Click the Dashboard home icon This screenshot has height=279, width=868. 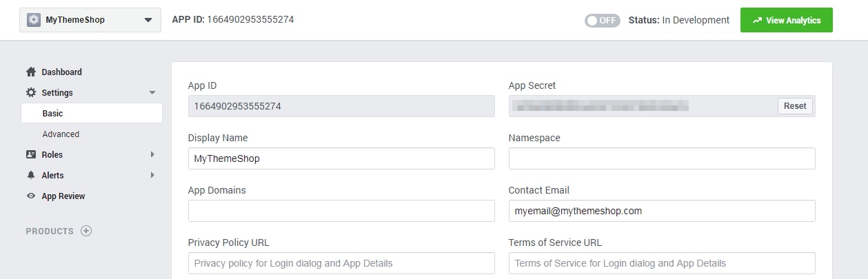coord(30,72)
